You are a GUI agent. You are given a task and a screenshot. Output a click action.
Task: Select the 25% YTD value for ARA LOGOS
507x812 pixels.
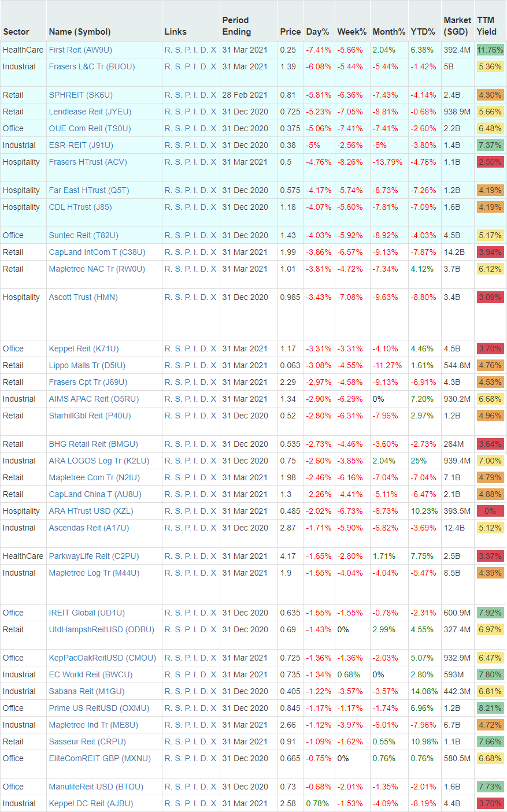tap(419, 461)
